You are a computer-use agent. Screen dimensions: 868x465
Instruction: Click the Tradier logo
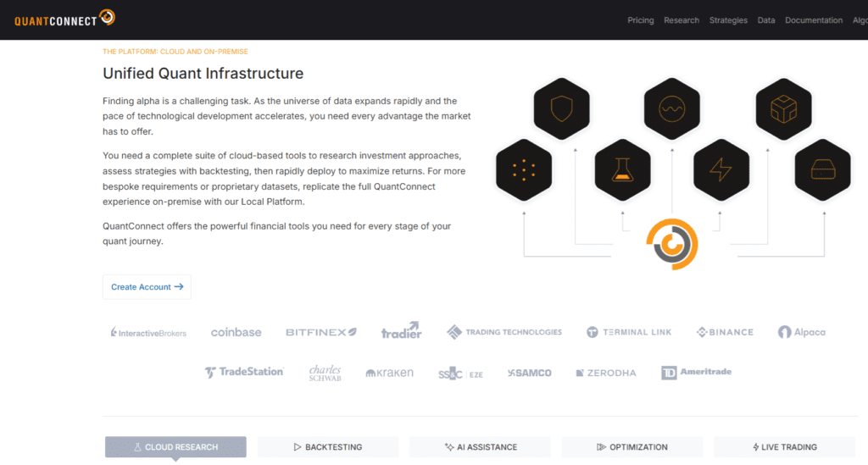401,330
